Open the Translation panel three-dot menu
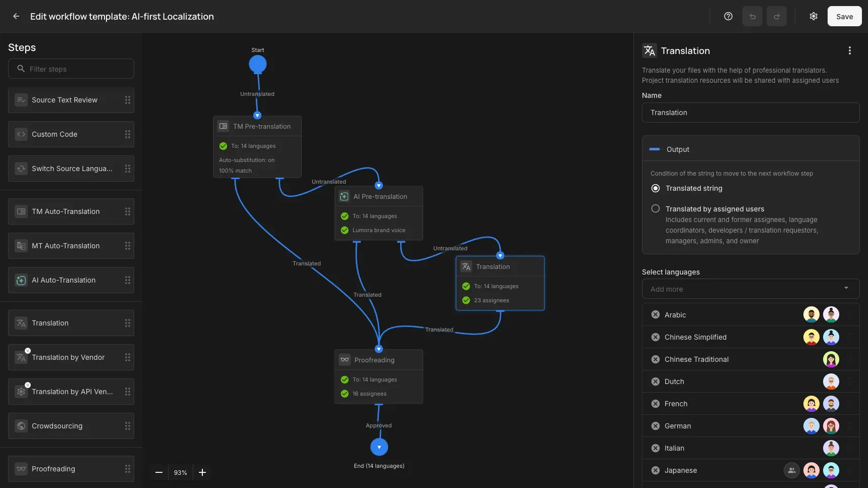Screen dimensions: 868x488 coord(850,50)
